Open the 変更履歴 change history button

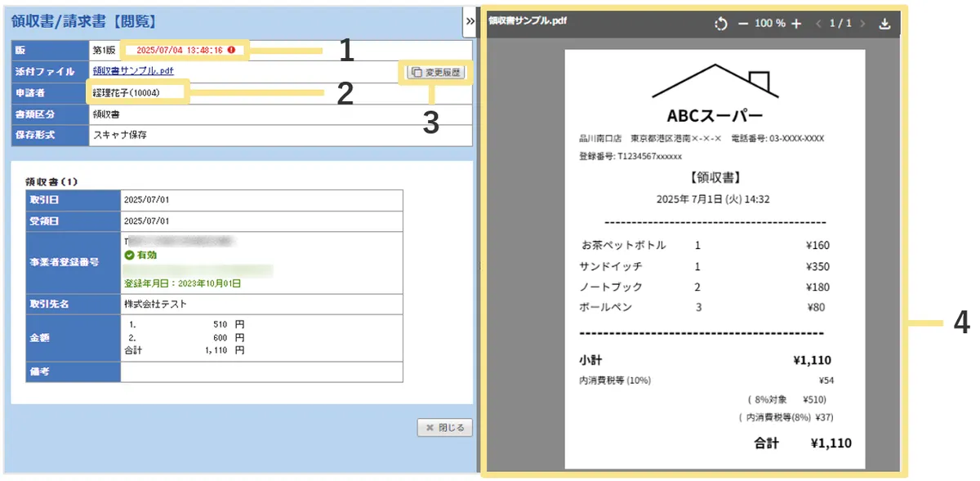click(x=436, y=72)
